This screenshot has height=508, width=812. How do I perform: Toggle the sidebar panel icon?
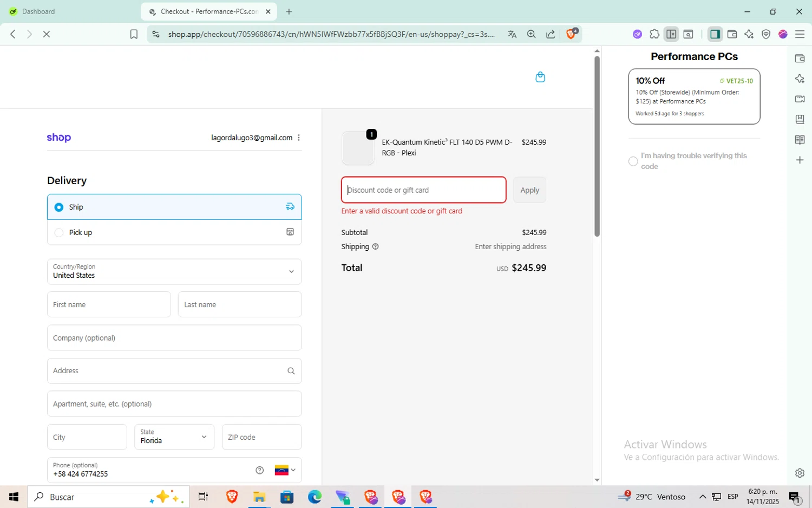(715, 34)
